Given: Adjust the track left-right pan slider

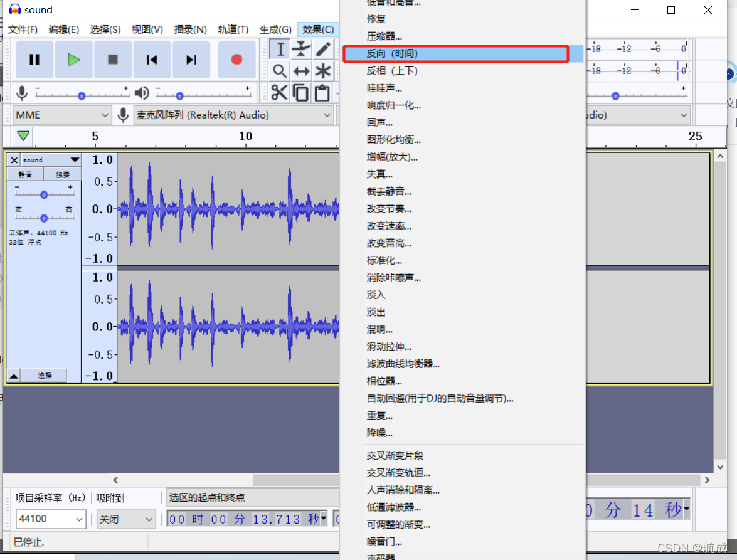Looking at the screenshot, I should pos(44,218).
